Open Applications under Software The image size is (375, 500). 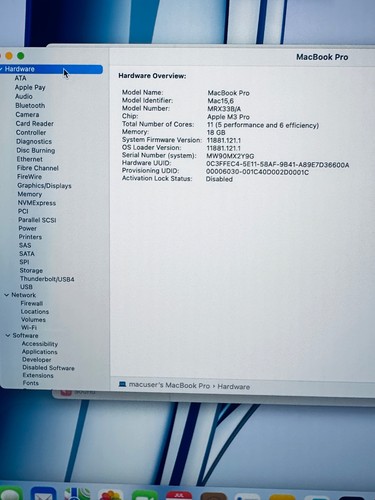point(39,352)
